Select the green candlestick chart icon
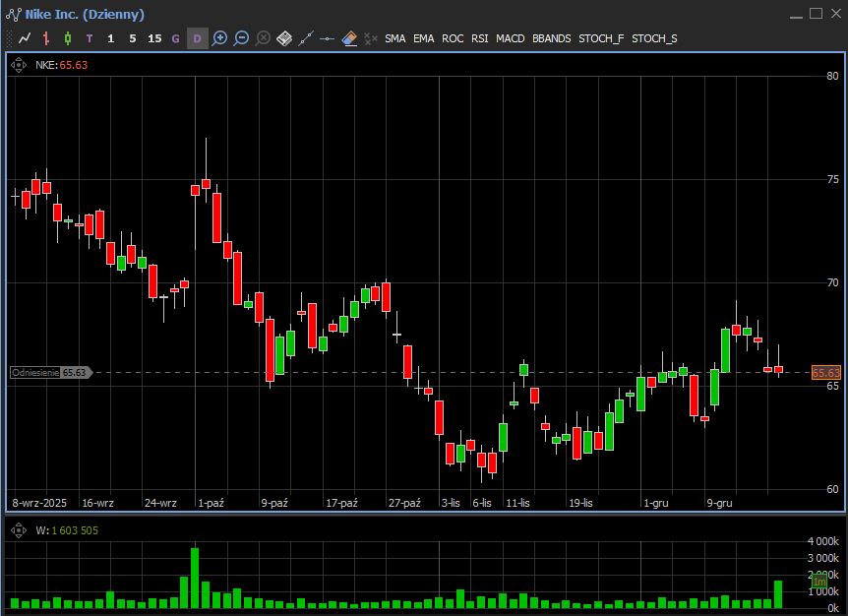This screenshot has height=616, width=848. coord(68,38)
